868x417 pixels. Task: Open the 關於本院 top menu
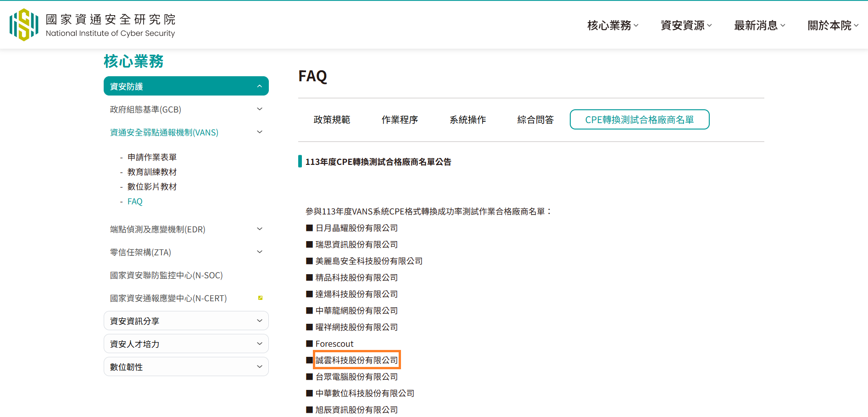833,25
